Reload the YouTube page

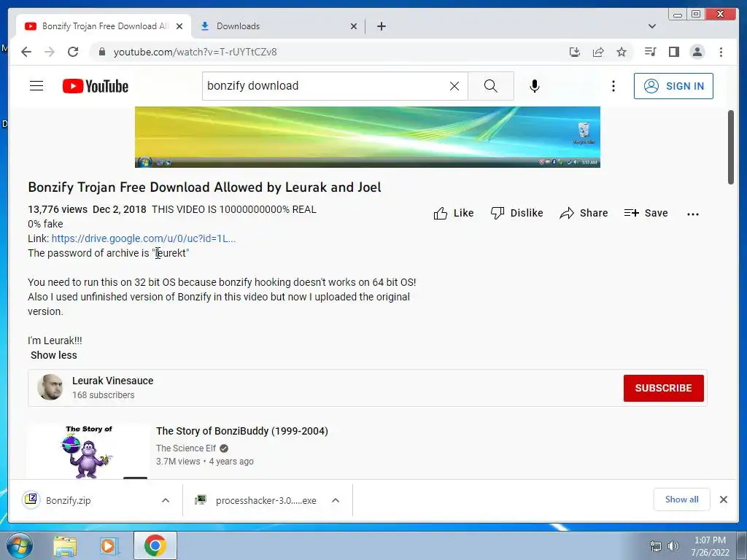pyautogui.click(x=73, y=52)
